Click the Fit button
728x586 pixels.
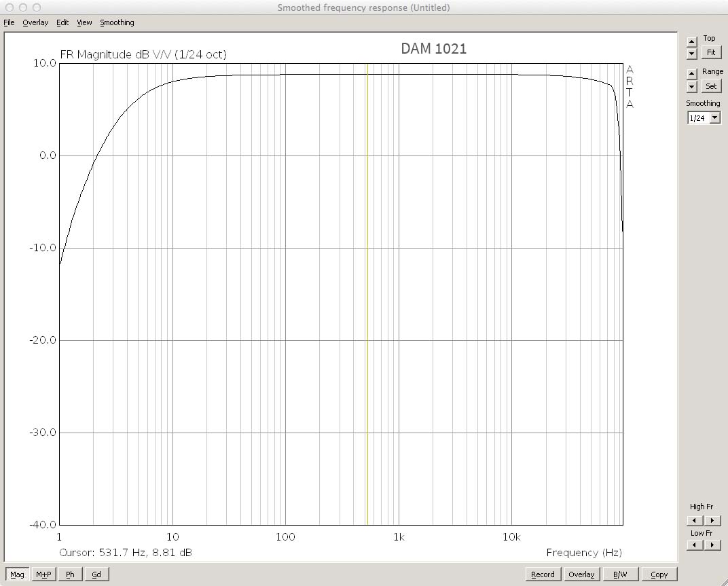click(711, 52)
